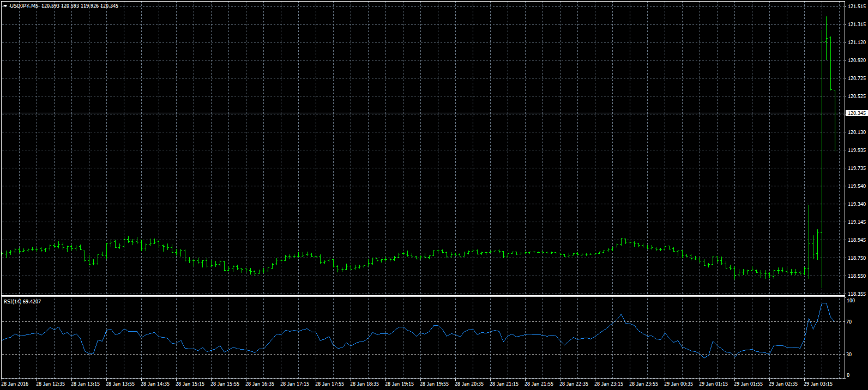Click the 29 Jan 01:55 time label
Viewport: 868px width, 390px height.
[x=749, y=384]
